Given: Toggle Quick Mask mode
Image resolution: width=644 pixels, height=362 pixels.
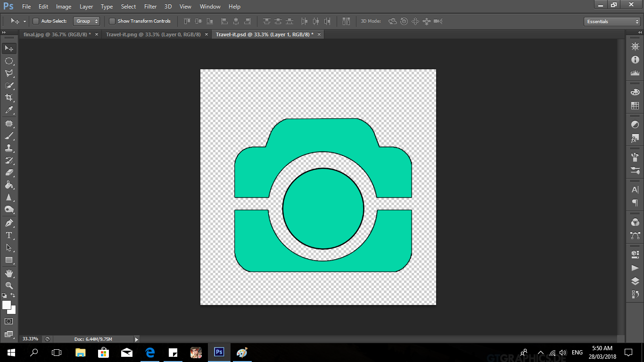Looking at the screenshot, I should pos(8,321).
